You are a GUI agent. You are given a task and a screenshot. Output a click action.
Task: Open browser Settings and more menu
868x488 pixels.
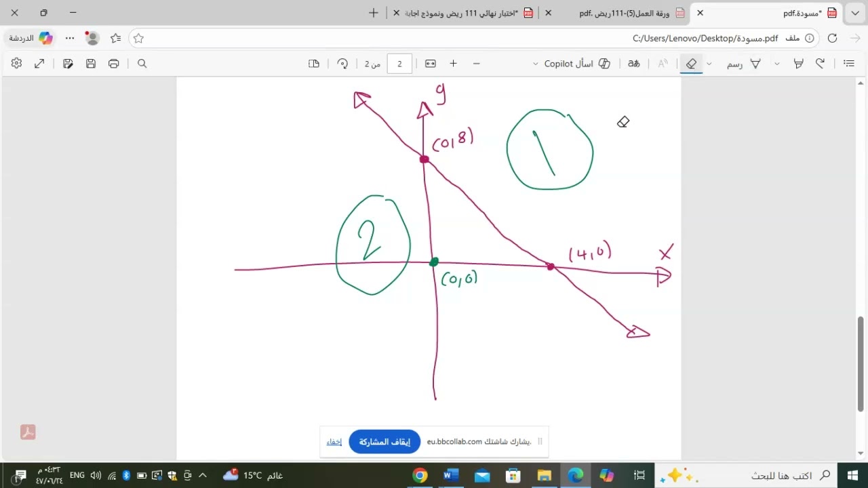[x=70, y=38]
